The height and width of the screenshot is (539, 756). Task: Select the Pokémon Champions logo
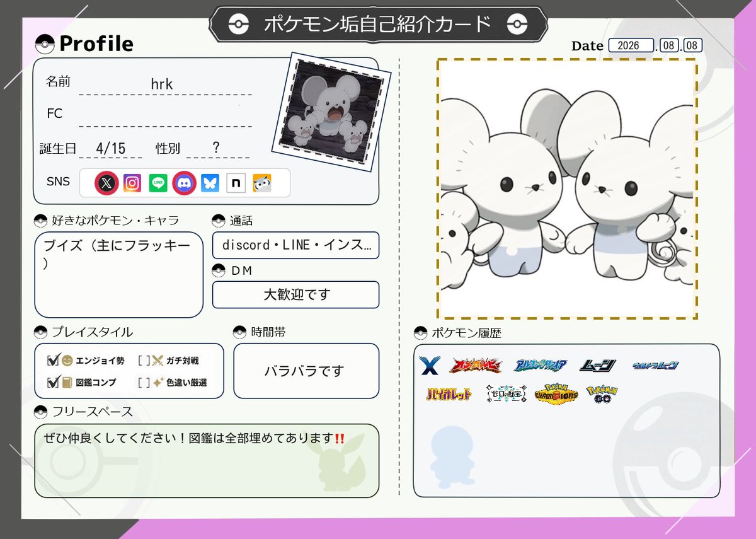pyautogui.click(x=556, y=393)
